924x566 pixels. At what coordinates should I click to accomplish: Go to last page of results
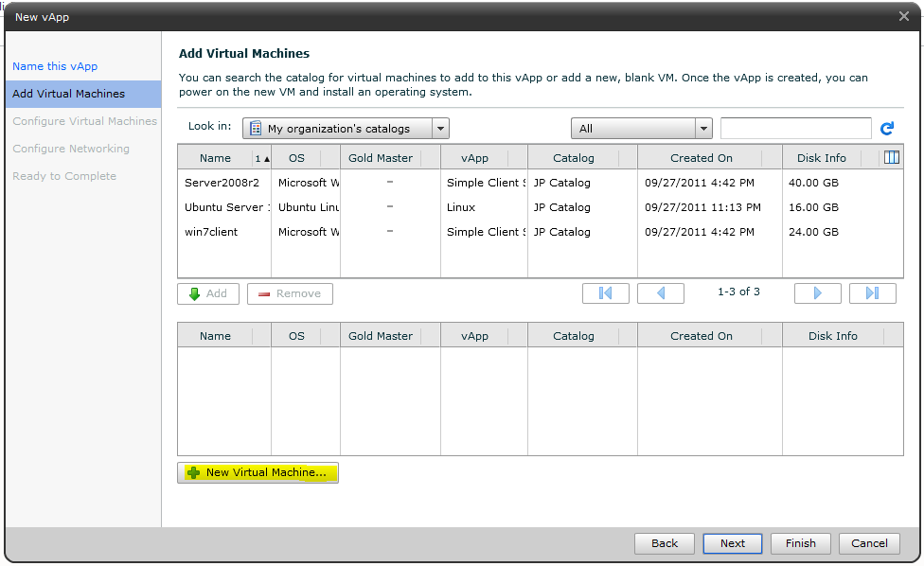coord(873,293)
